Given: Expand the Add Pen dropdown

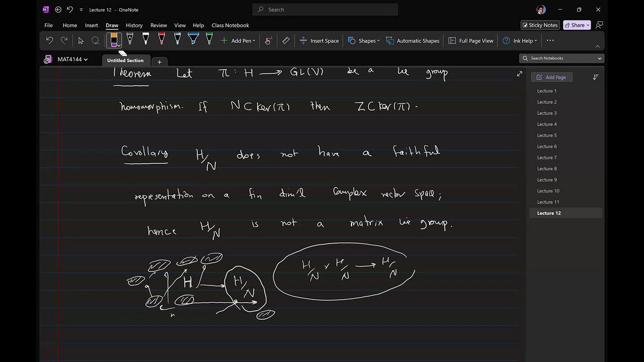Looking at the screenshot, I should tap(238, 41).
